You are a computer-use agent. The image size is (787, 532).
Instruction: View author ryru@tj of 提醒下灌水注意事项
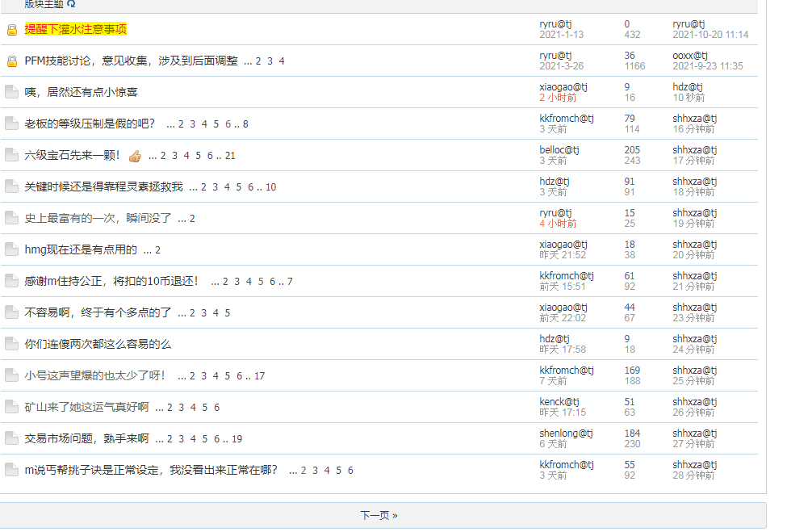pos(555,24)
